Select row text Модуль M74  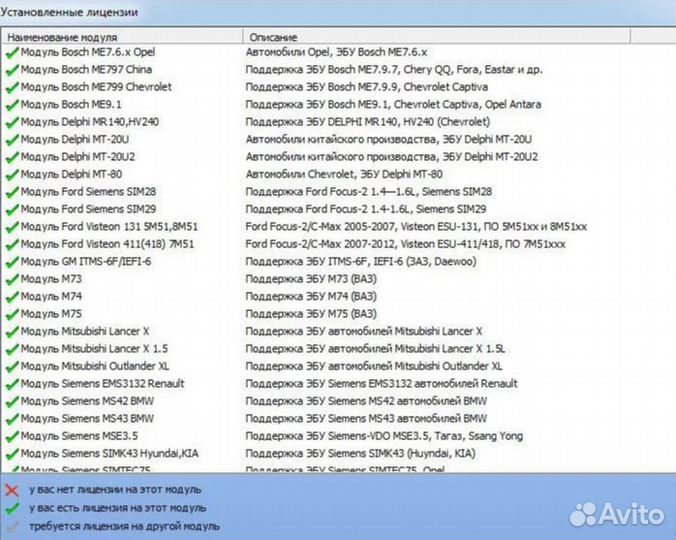tap(51, 297)
